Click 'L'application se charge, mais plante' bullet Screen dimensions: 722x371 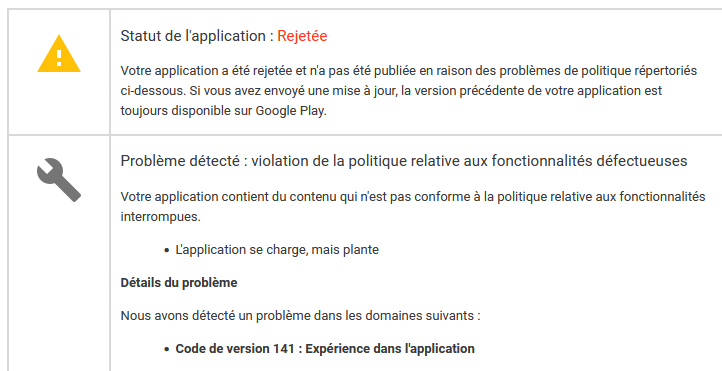pos(277,250)
